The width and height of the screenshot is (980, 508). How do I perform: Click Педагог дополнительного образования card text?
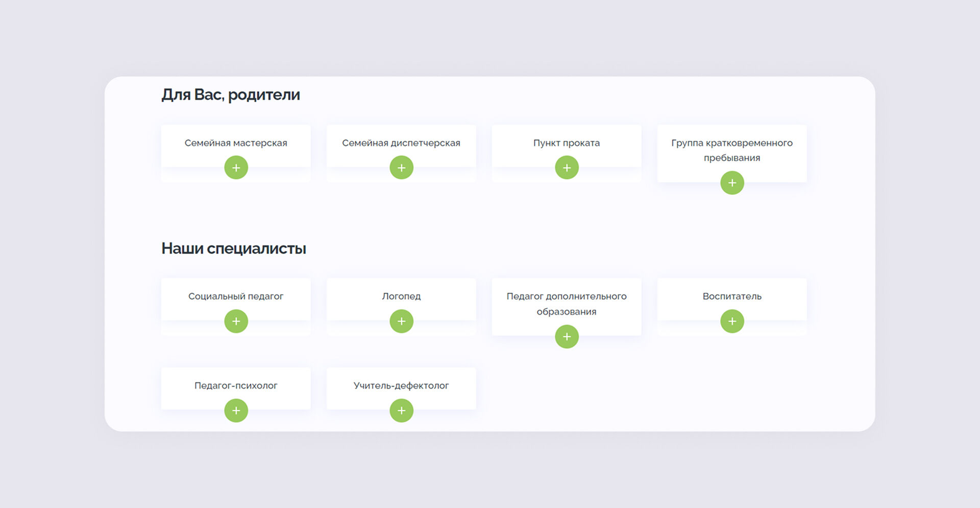click(x=567, y=304)
